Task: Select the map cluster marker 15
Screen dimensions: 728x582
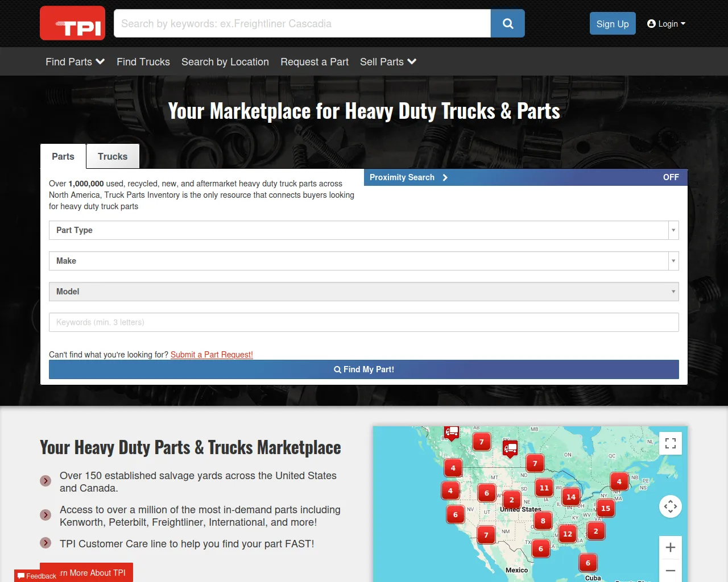Action: [x=606, y=508]
